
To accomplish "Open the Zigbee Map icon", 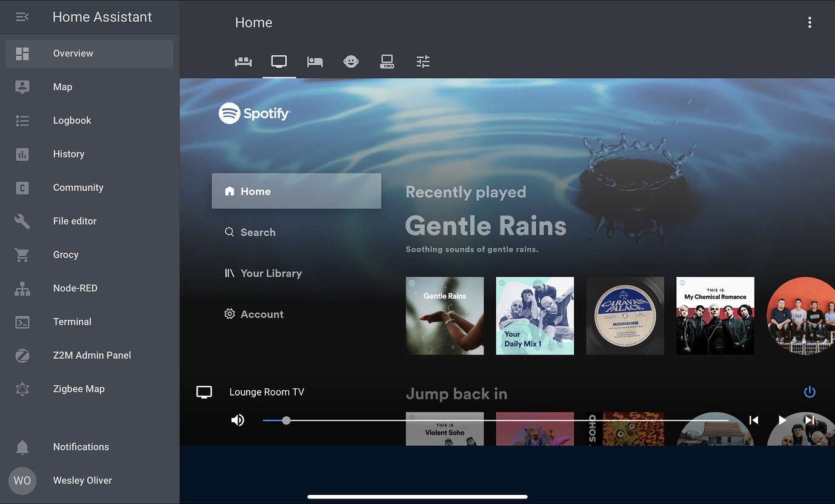I will 22,389.
